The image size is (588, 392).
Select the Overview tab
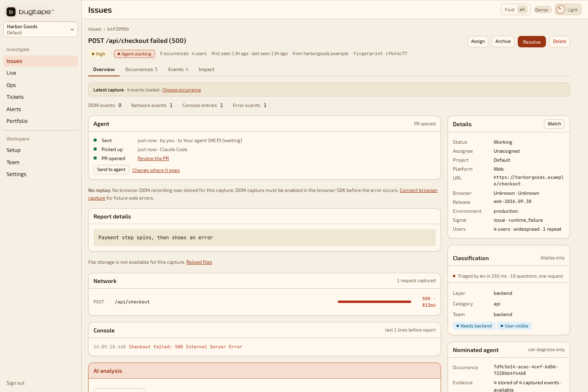tap(104, 70)
